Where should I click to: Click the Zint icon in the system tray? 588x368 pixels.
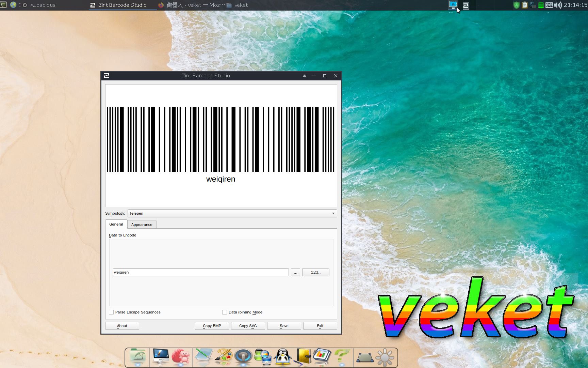tap(466, 5)
